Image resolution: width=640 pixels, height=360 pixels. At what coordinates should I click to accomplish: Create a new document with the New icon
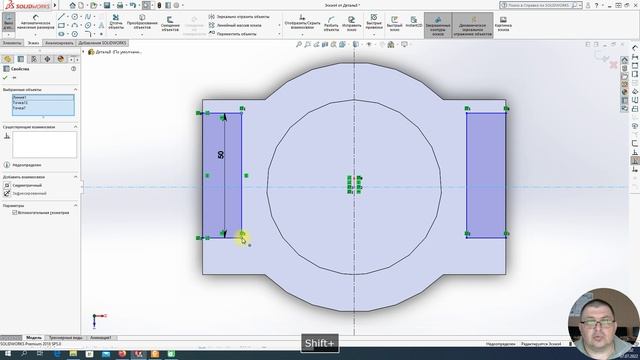tap(81, 5)
